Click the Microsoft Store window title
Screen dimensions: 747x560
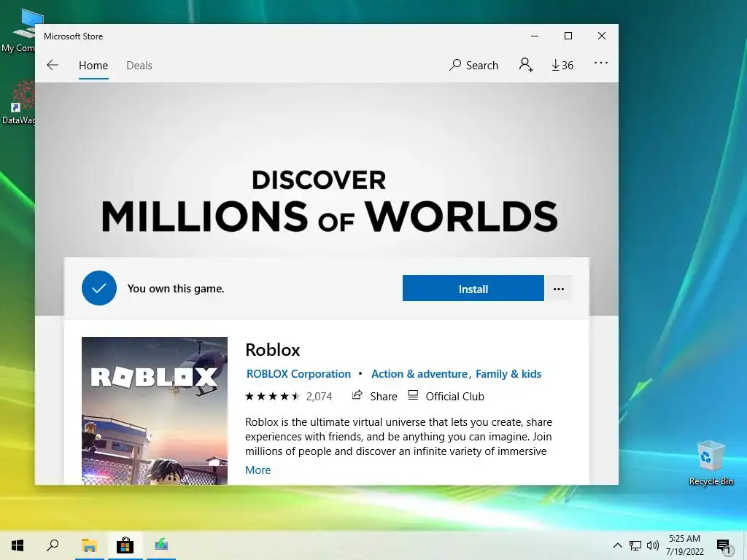pos(74,36)
